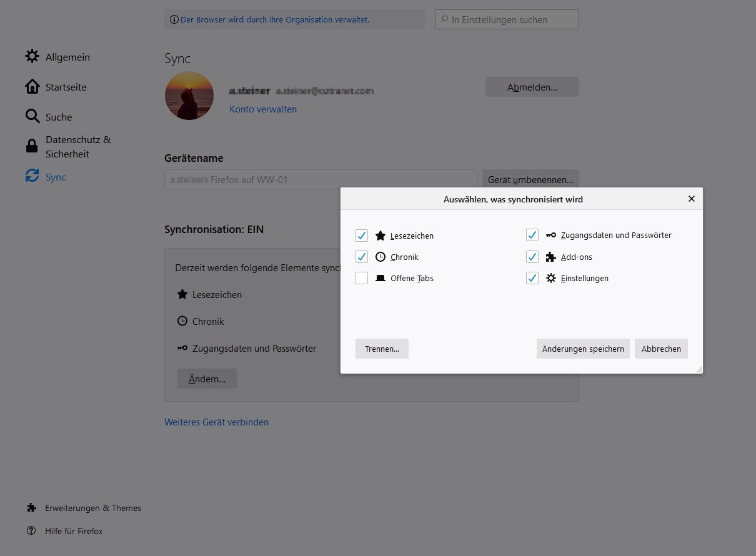
Task: Click the Sync arrows icon in sidebar
Action: pos(32,177)
